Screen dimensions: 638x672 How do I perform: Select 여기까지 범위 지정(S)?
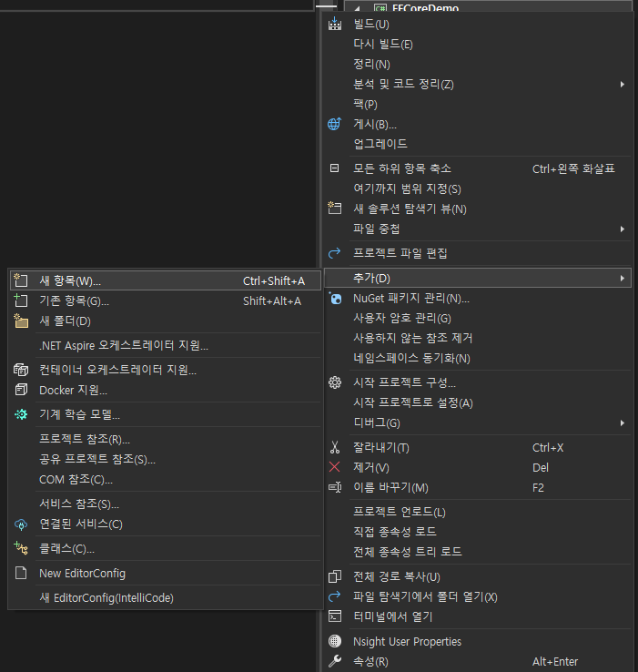(x=407, y=188)
